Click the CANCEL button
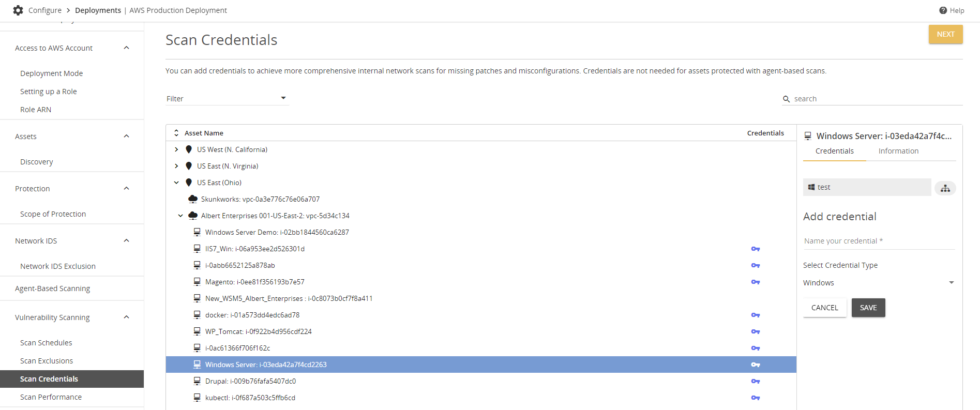980x410 pixels. pos(824,308)
